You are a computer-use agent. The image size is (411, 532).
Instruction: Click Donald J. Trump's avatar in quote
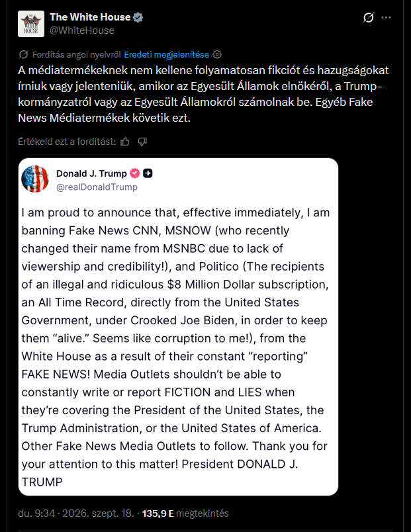click(x=35, y=179)
